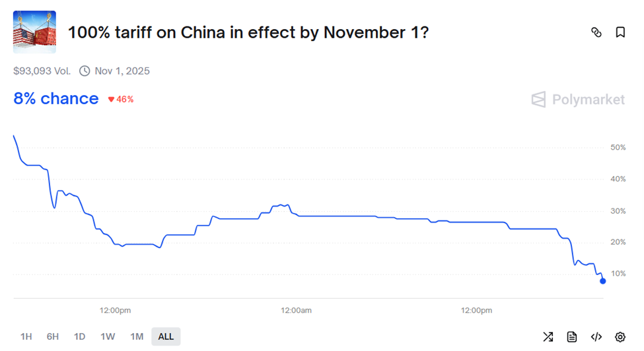Click the blue endpoint dot on the chart line
644x351 pixels.
602,281
